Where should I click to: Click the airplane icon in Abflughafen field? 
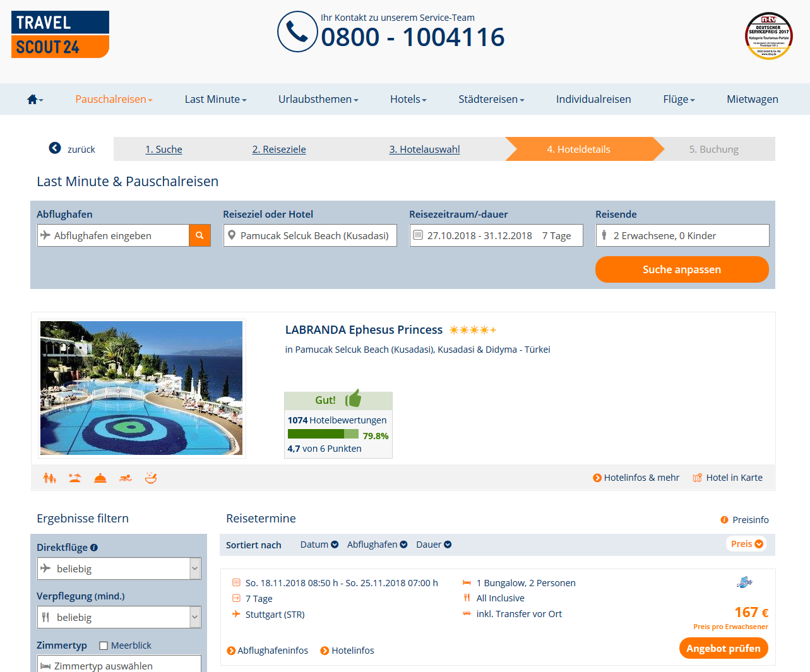[45, 235]
